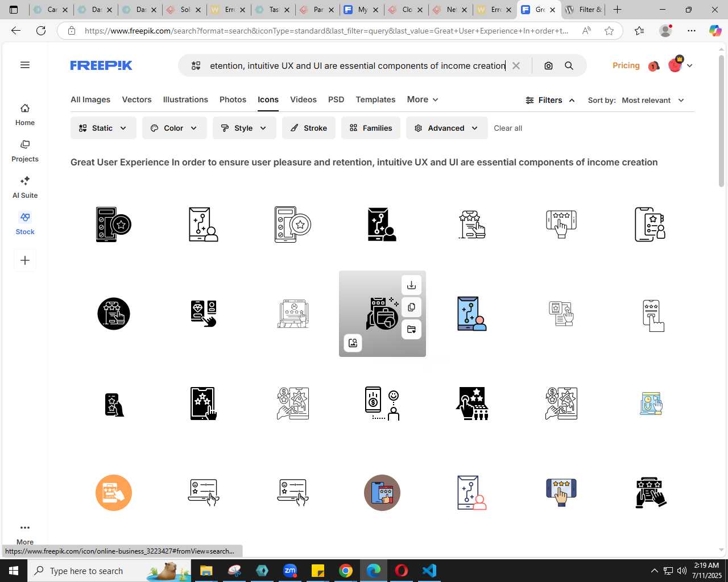Open the Style filter dropdown

point(244,128)
